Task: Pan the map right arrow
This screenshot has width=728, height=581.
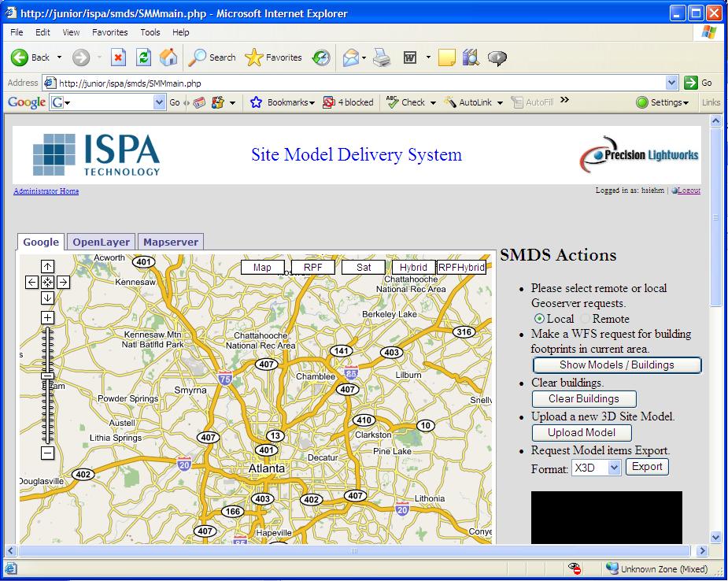Action: point(63,282)
